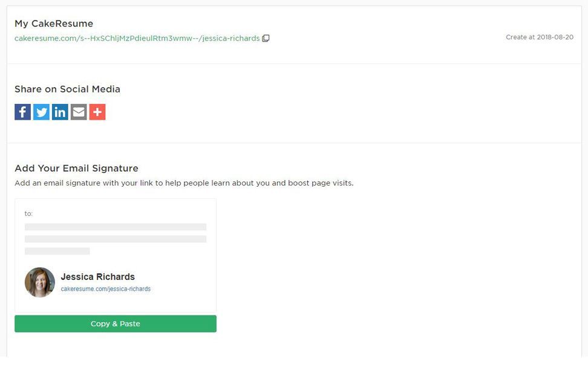Click the Copy & Paste button

click(x=116, y=324)
